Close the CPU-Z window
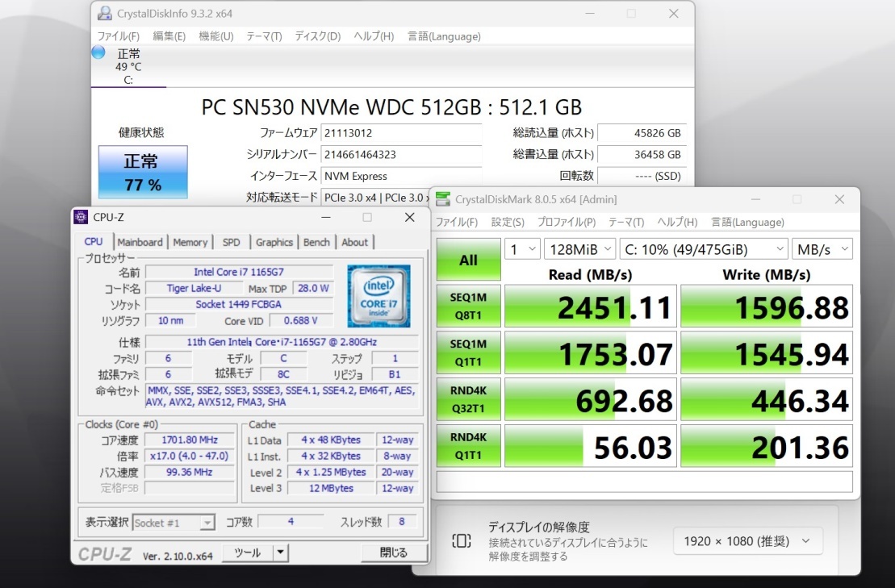 point(410,217)
